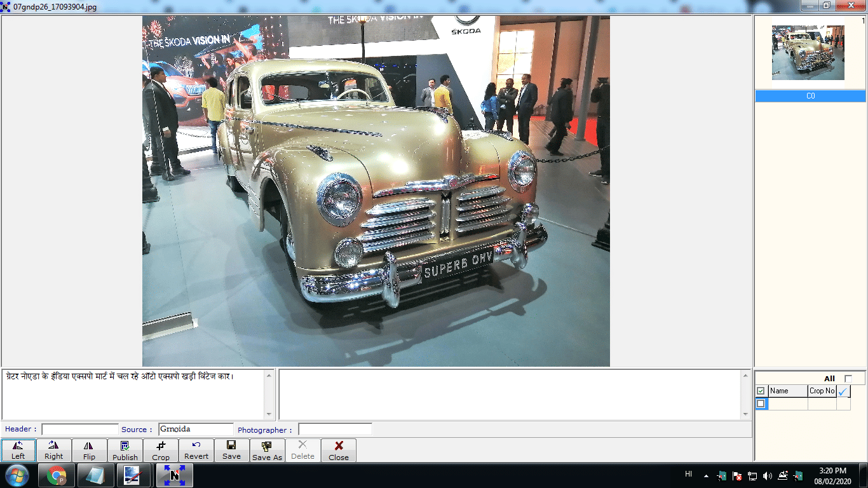Open the notepad app in the taskbar

tap(97, 475)
